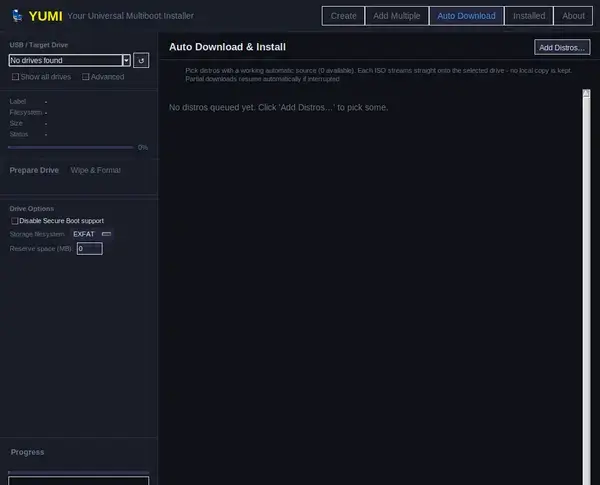
Task: Click the drive usage progress bar
Action: point(71,147)
